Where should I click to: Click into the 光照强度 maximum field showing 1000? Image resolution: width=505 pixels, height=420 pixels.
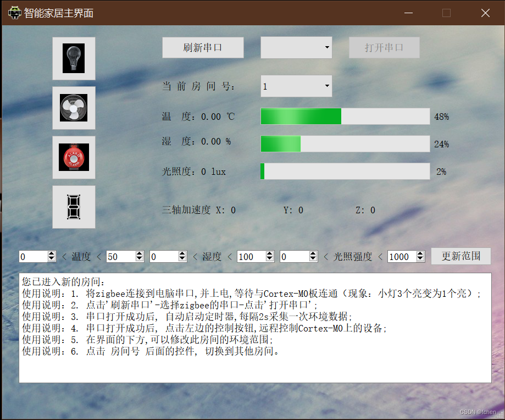(402, 256)
